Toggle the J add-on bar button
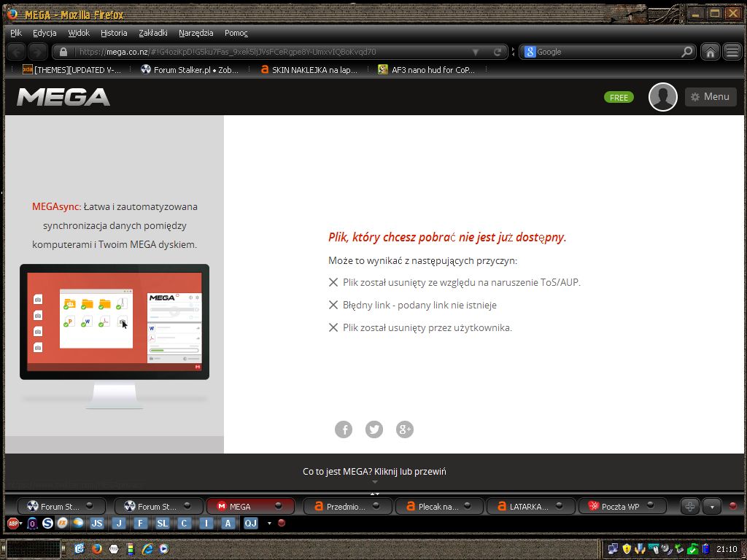The image size is (747, 560). 119,524
